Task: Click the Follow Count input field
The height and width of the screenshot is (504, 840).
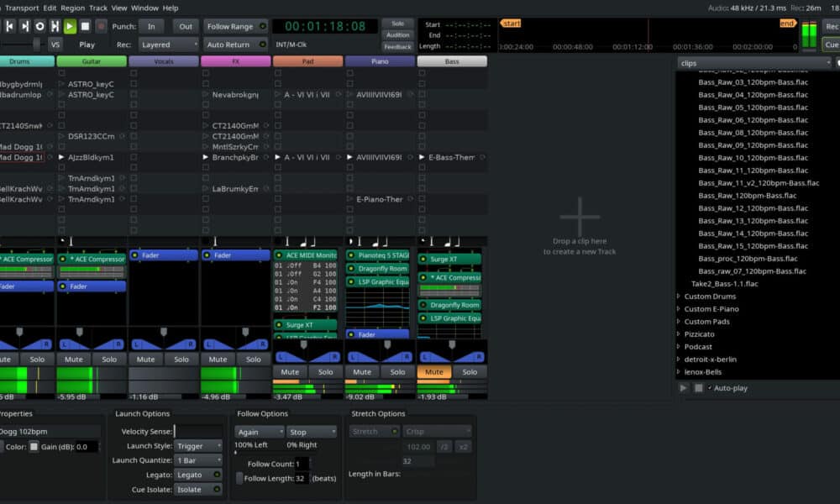Action: (302, 464)
